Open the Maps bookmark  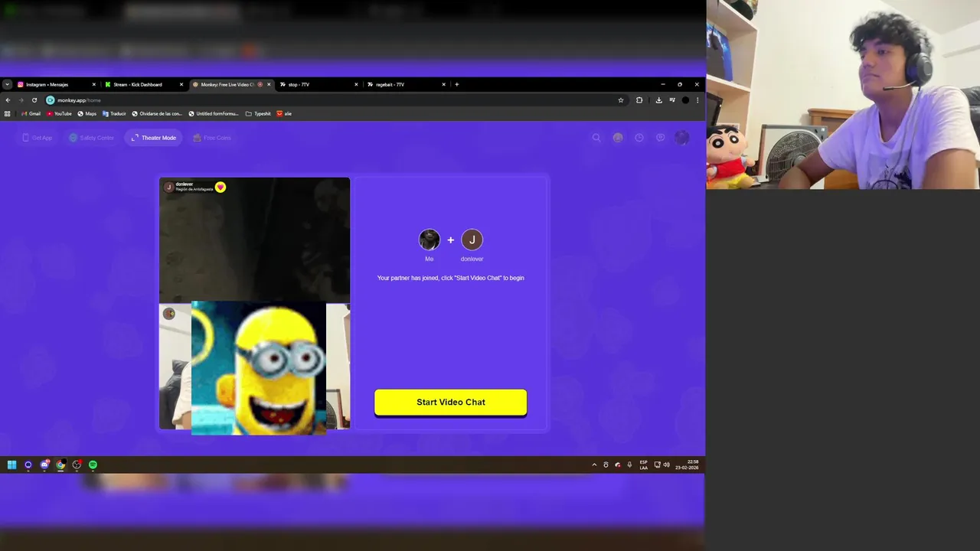tap(87, 113)
